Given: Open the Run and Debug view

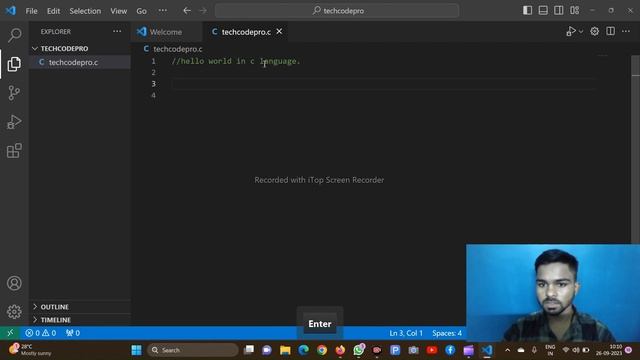Looking at the screenshot, I should click(14, 122).
